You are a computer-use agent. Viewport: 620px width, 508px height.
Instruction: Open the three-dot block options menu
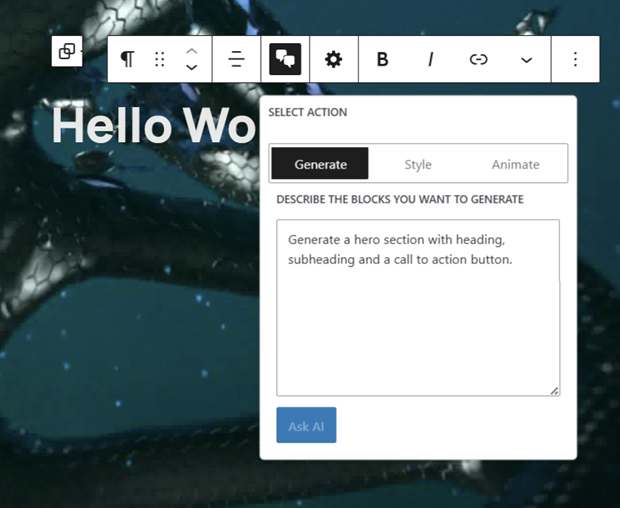(x=575, y=60)
